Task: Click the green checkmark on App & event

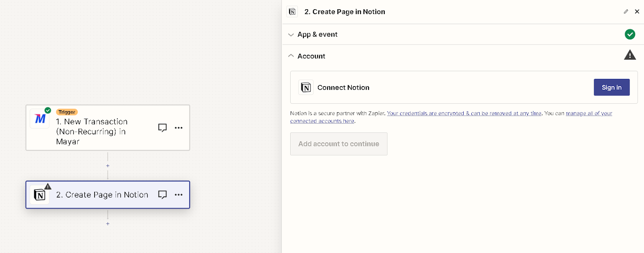Action: [x=630, y=35]
